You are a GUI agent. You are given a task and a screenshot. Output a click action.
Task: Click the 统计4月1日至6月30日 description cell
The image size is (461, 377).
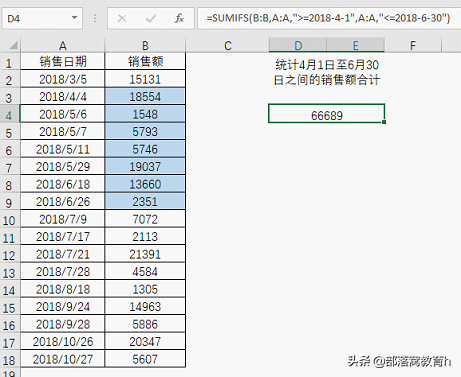pyautogui.click(x=327, y=72)
